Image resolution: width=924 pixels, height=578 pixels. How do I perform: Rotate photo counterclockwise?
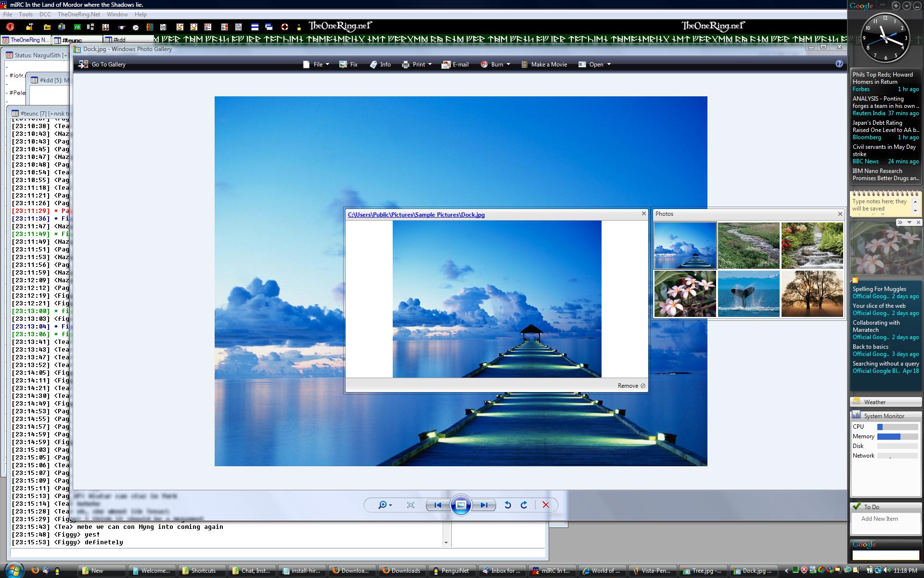[507, 505]
